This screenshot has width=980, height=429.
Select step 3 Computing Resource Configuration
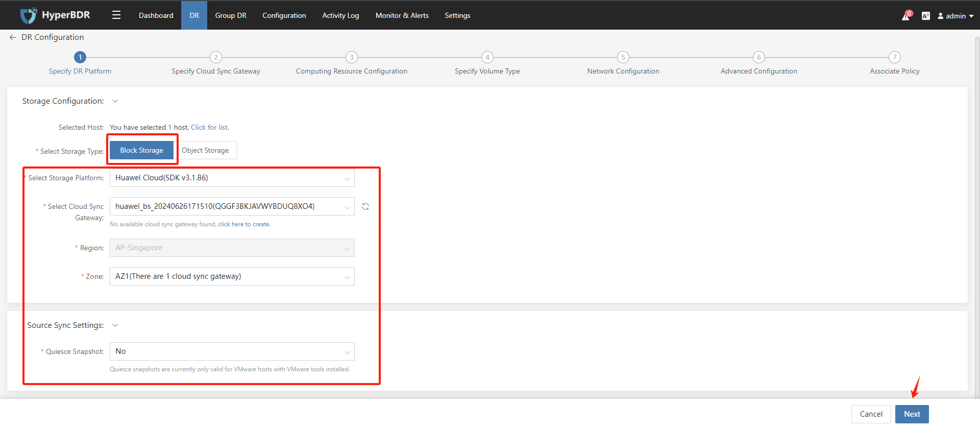coord(352,63)
